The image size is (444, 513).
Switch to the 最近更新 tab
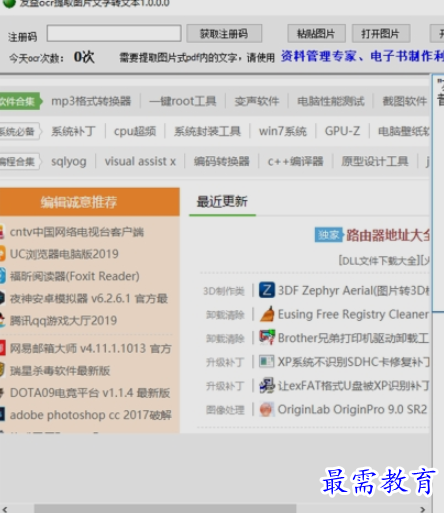click(222, 202)
